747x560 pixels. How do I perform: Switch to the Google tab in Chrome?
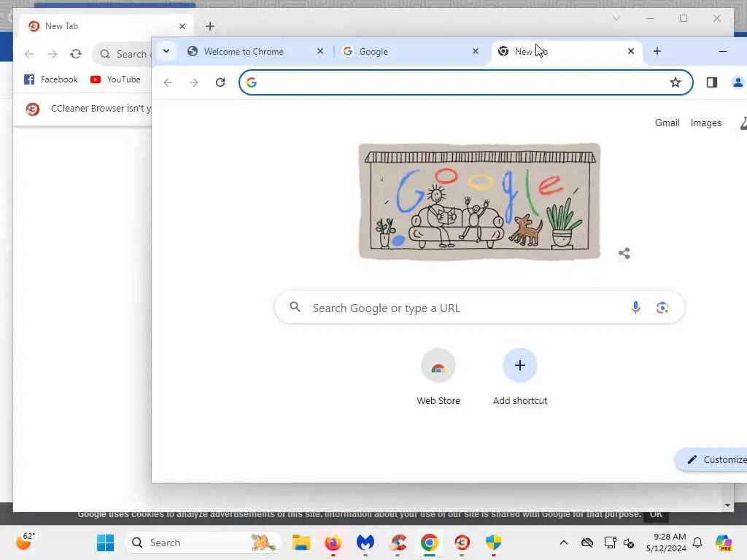pyautogui.click(x=411, y=52)
